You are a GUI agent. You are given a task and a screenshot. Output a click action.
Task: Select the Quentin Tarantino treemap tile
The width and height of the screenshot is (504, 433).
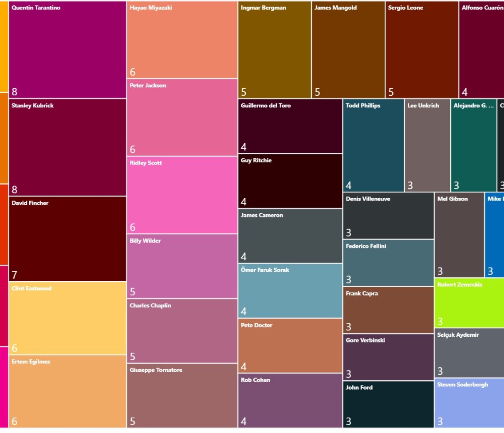point(67,50)
